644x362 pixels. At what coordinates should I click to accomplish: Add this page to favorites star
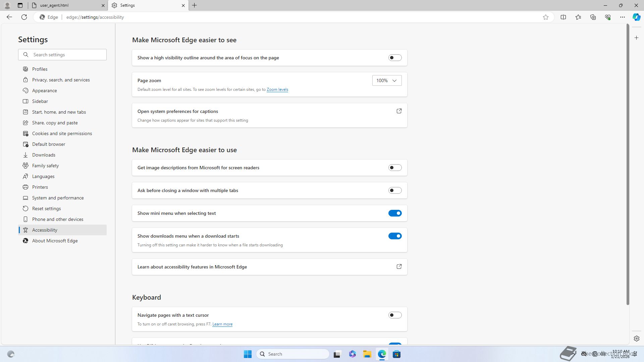pyautogui.click(x=546, y=17)
